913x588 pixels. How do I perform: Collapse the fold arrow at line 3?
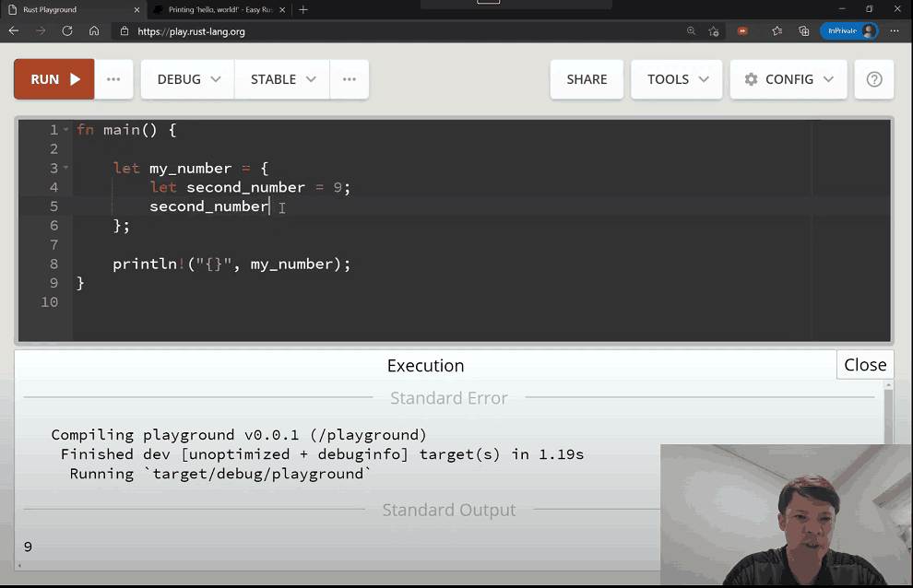point(66,169)
